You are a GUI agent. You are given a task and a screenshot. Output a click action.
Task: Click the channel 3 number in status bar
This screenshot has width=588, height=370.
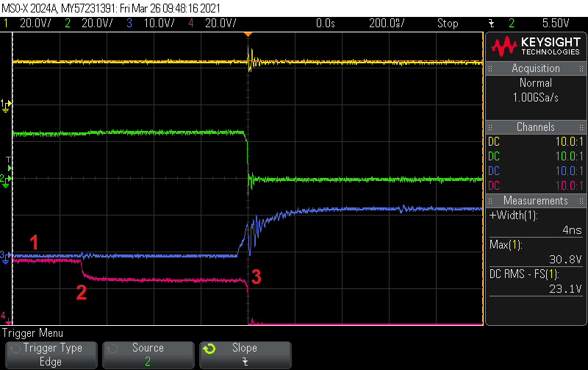[x=129, y=24]
